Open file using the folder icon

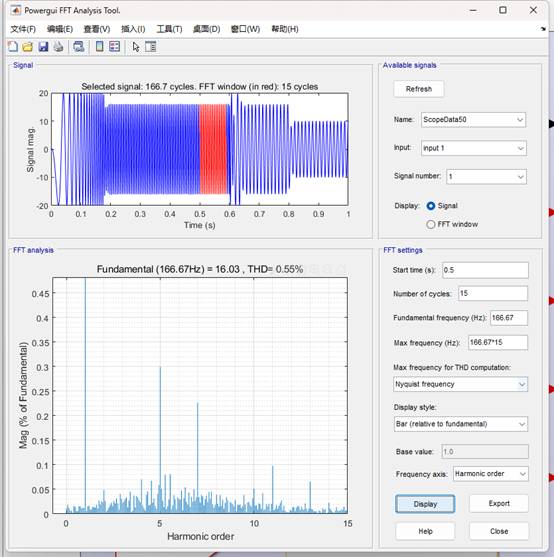point(28,47)
